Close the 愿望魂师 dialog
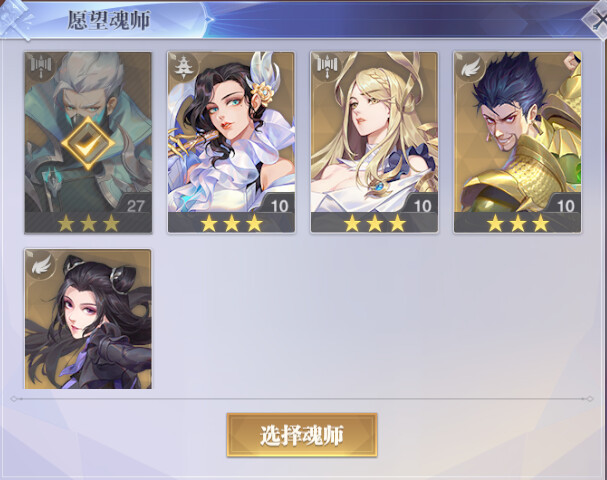 pos(597,20)
